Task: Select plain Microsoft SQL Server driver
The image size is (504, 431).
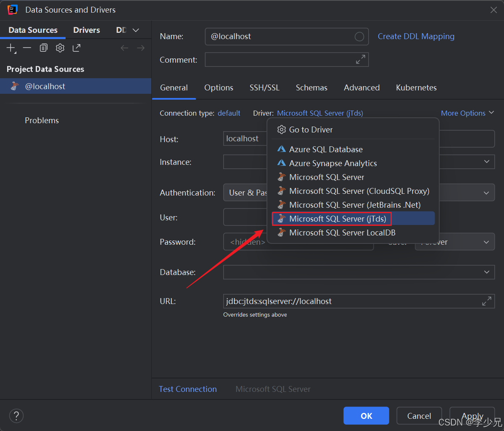Action: pos(353,177)
